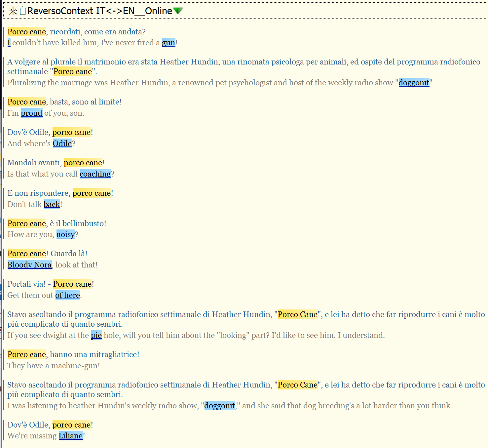This screenshot has width=488, height=448.
Task: Click highlighted "Porco cane" before "hanno una mitragliatrice"
Action: (x=27, y=354)
